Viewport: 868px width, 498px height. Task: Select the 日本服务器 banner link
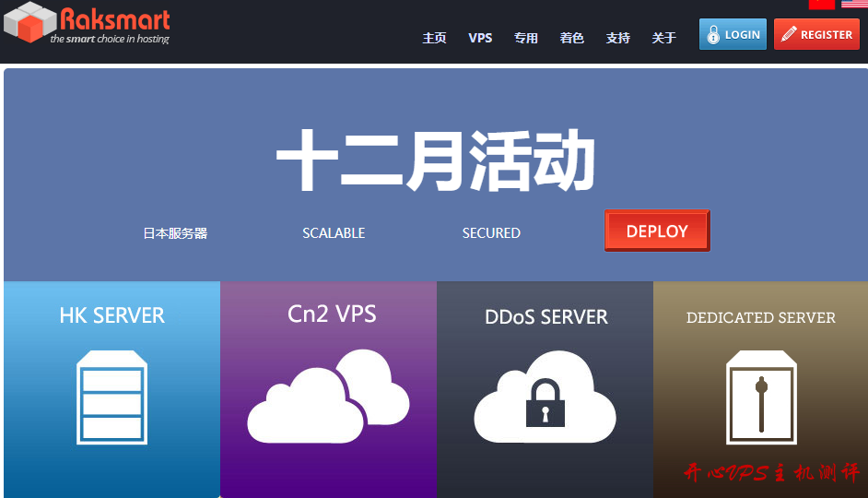coord(175,233)
